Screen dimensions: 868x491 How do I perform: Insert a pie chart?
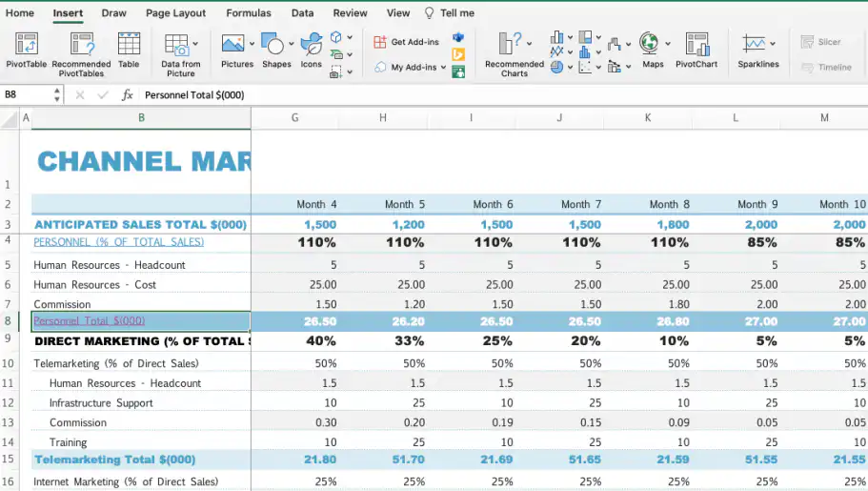(x=556, y=67)
